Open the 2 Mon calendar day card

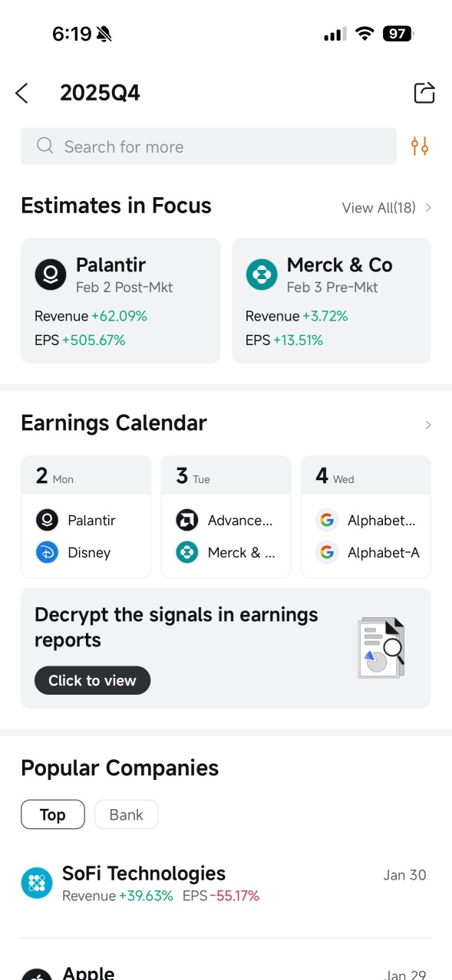point(86,516)
